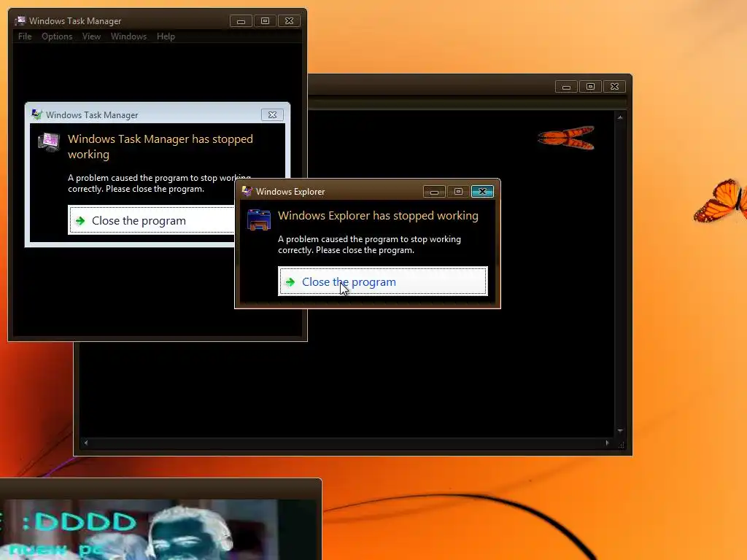Open the File menu in Task Manager
This screenshot has width=747, height=560.
25,36
